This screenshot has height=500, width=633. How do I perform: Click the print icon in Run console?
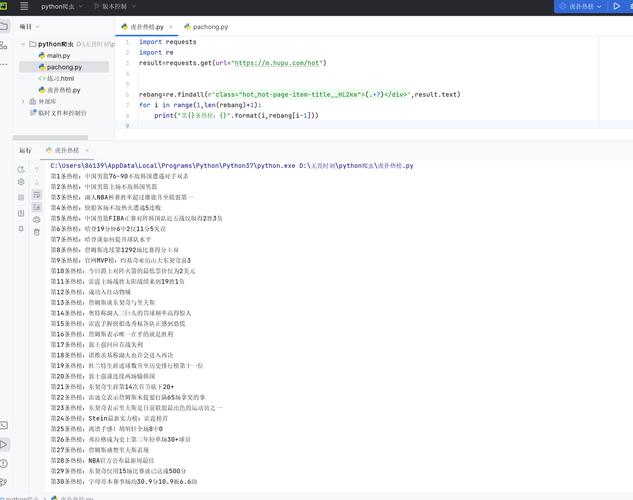click(x=36, y=219)
